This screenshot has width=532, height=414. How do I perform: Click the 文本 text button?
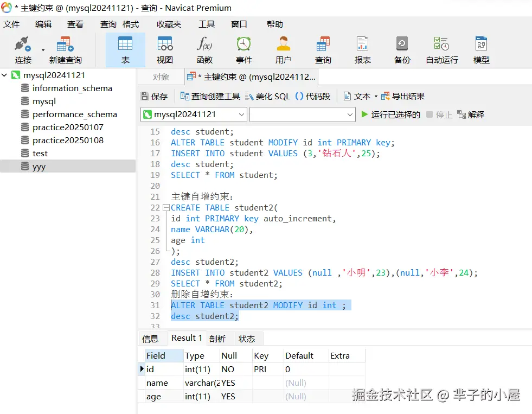click(x=357, y=97)
